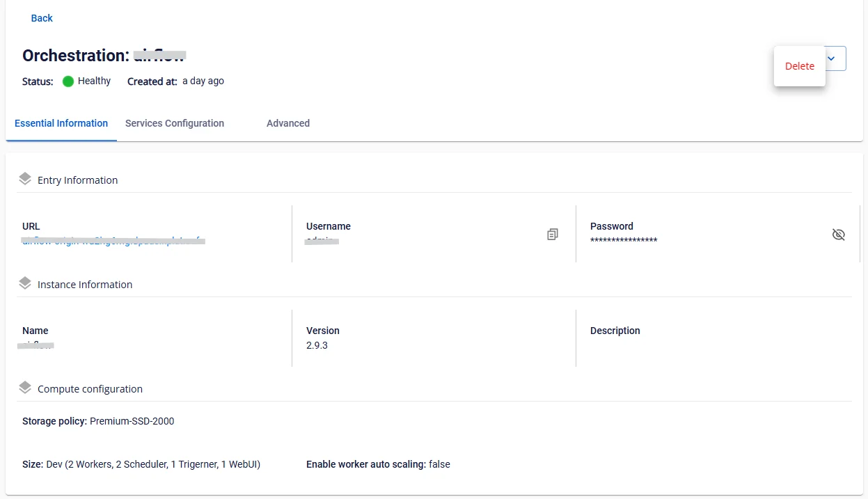The height and width of the screenshot is (499, 868).
Task: Select the masked password asterisks
Action: coord(624,241)
